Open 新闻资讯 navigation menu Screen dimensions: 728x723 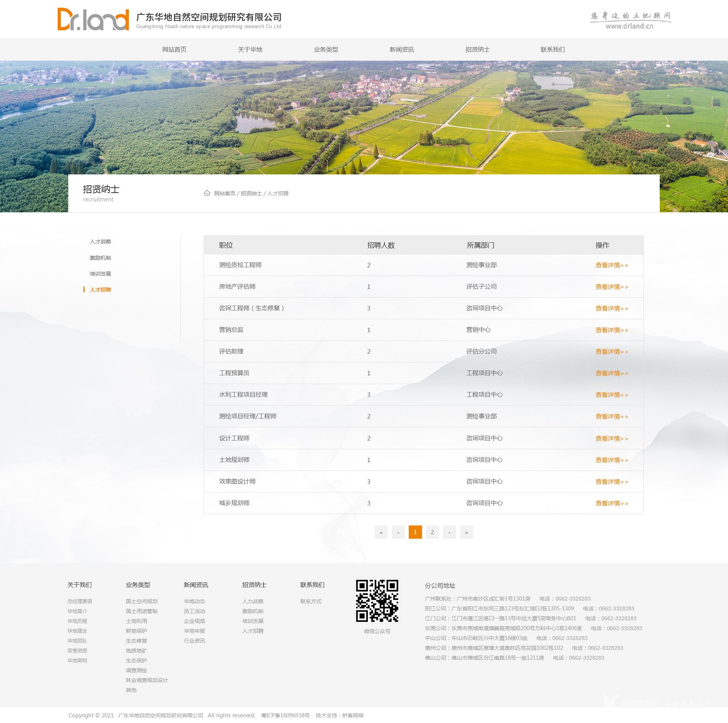click(402, 50)
